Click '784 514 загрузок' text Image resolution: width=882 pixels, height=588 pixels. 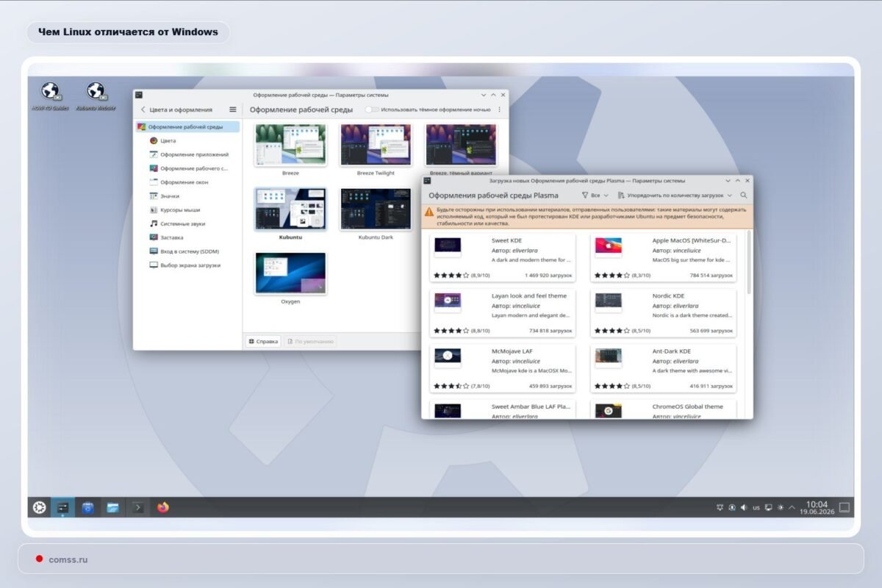(711, 276)
